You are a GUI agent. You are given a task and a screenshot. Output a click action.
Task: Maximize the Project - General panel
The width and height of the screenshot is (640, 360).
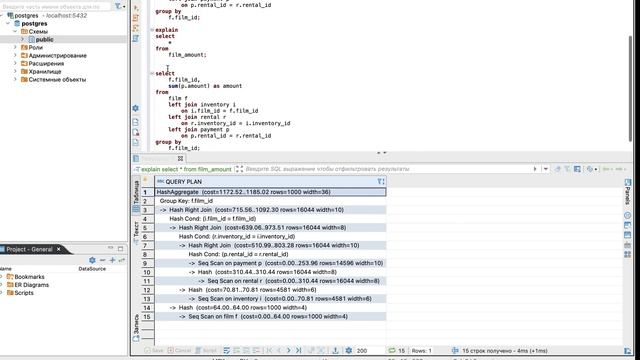point(120,248)
